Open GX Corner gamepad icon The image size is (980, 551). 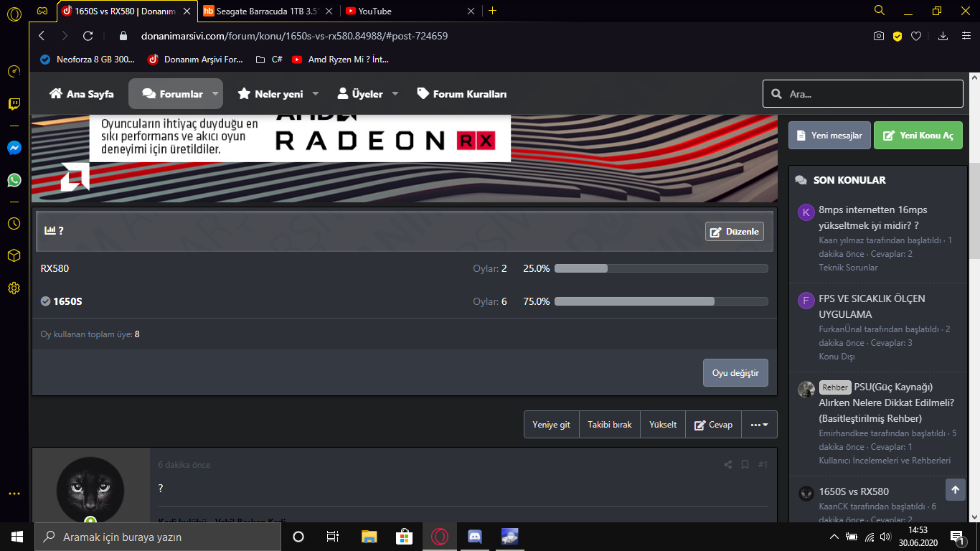click(42, 11)
